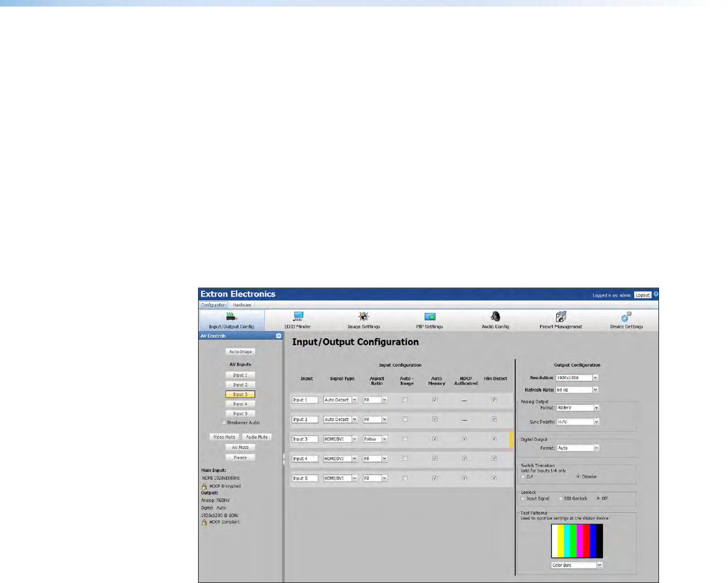728x583 pixels.
Task: Click the Video Mute button
Action: click(224, 437)
